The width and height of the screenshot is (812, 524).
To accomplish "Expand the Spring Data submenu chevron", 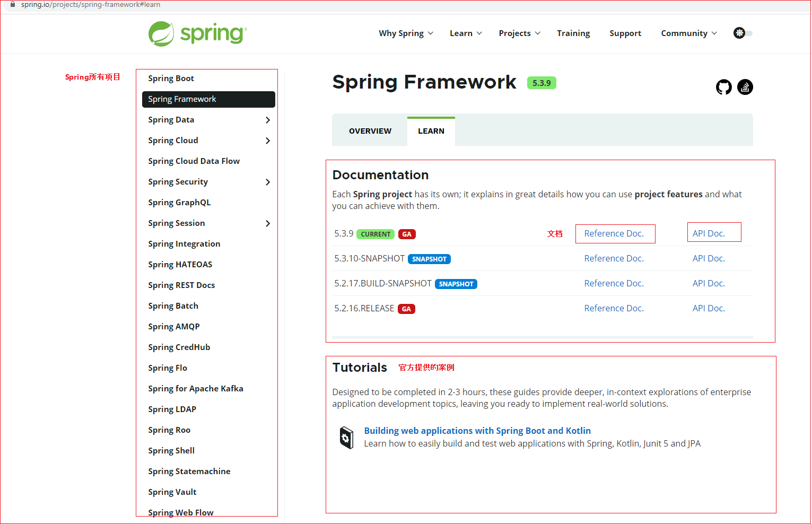I will click(x=268, y=120).
